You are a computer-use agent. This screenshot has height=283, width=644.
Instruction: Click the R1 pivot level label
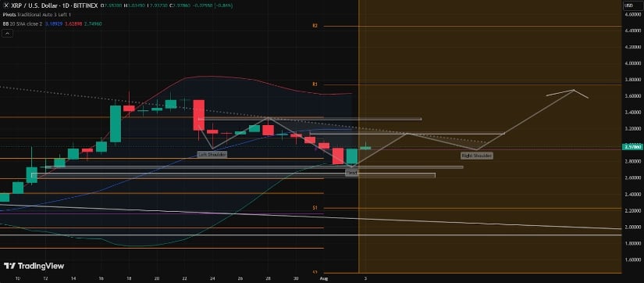[315, 84]
